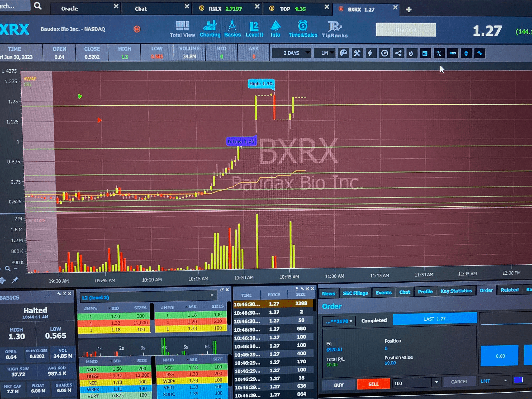Screen dimensions: 532x399
Task: Click the share chart icon
Action: coord(398,53)
